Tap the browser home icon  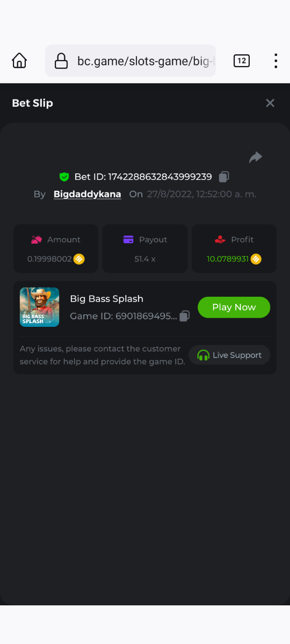pos(19,61)
